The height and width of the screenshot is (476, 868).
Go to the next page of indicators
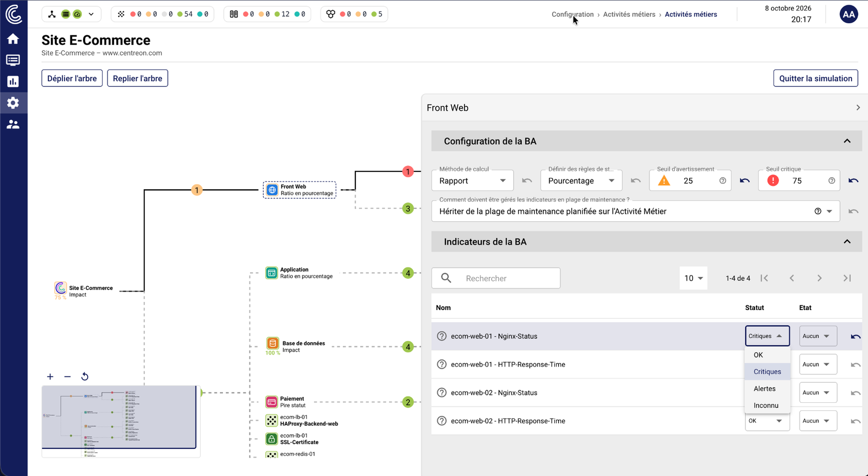819,278
